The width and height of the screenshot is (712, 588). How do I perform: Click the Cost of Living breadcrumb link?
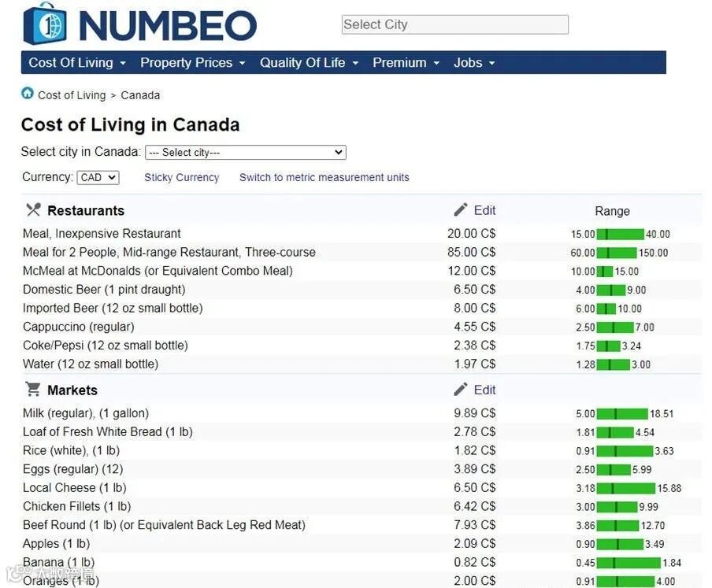click(x=72, y=95)
